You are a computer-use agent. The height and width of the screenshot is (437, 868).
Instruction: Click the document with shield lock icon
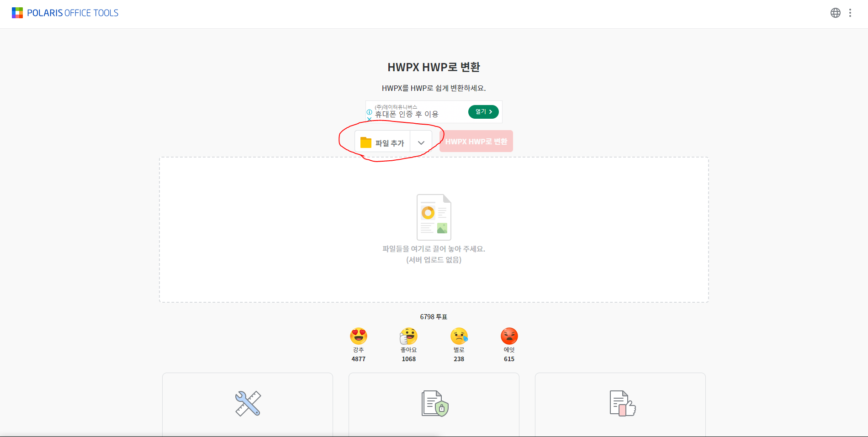tap(434, 403)
